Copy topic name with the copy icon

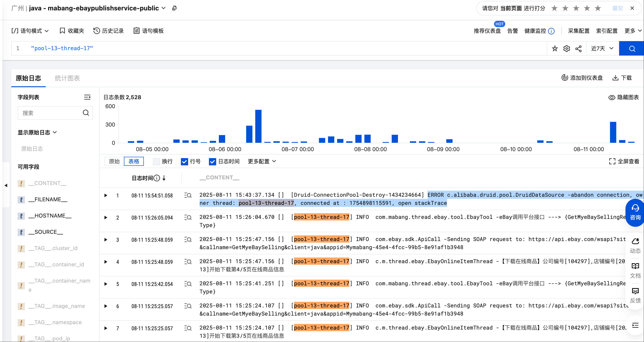(x=175, y=8)
